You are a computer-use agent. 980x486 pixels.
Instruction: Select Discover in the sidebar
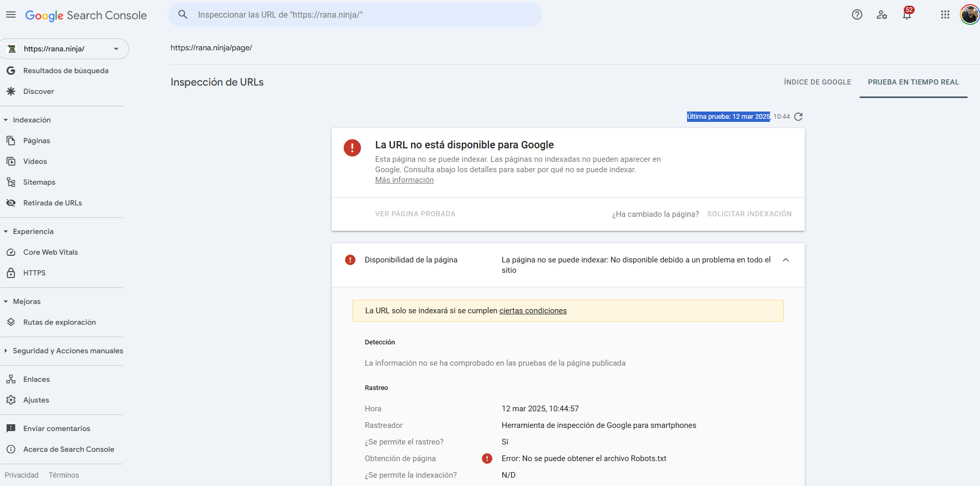pos(38,91)
